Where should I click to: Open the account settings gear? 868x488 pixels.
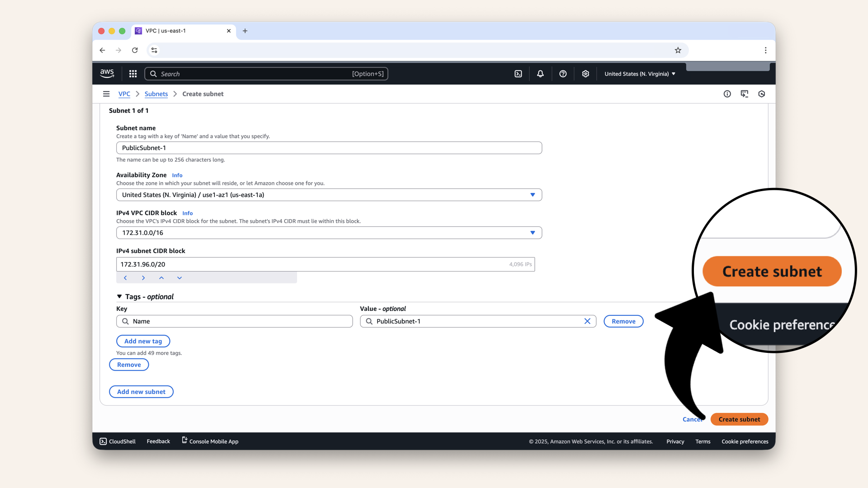point(585,74)
